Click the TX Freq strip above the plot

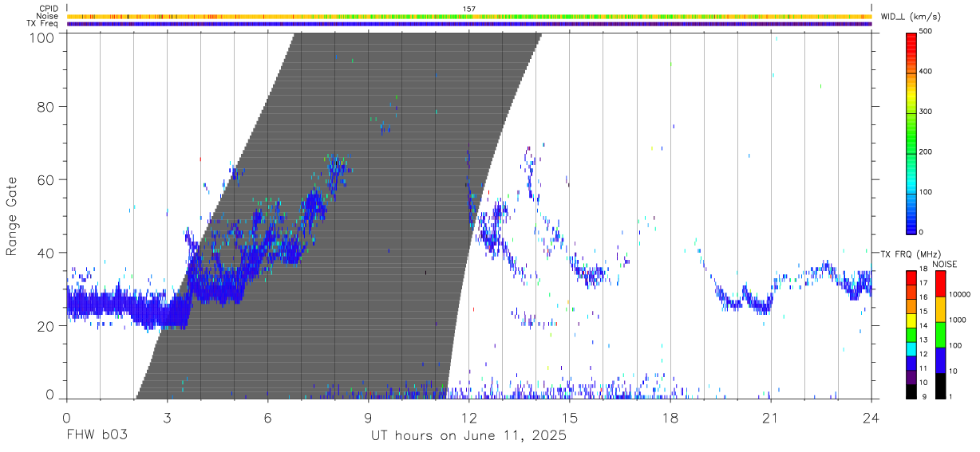tap(469, 24)
